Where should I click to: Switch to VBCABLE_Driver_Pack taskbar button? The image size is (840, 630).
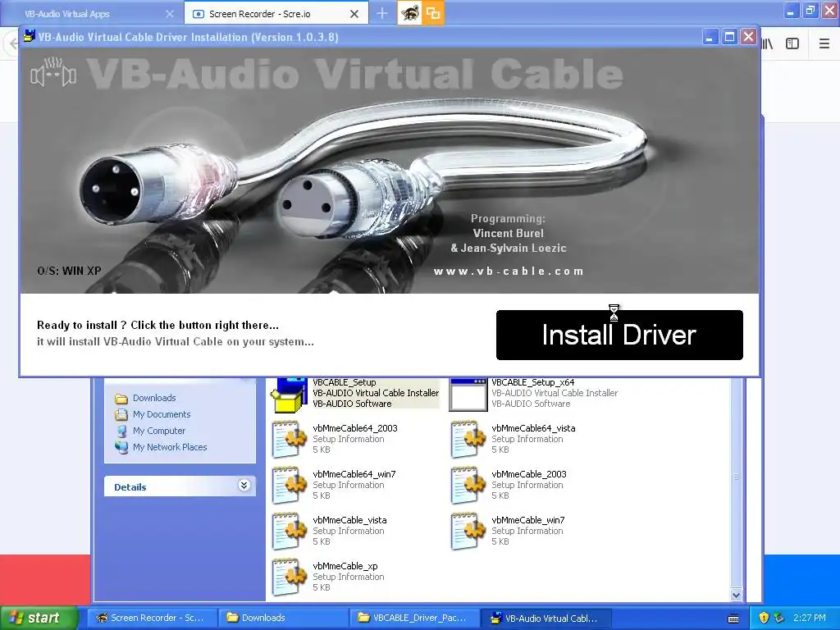pos(414,618)
